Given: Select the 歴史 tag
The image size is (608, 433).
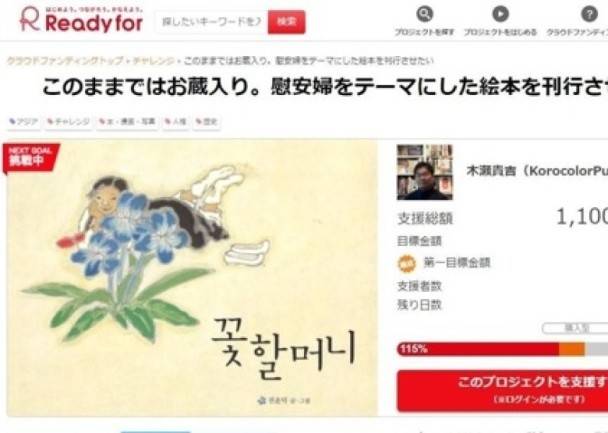Looking at the screenshot, I should (207, 122).
